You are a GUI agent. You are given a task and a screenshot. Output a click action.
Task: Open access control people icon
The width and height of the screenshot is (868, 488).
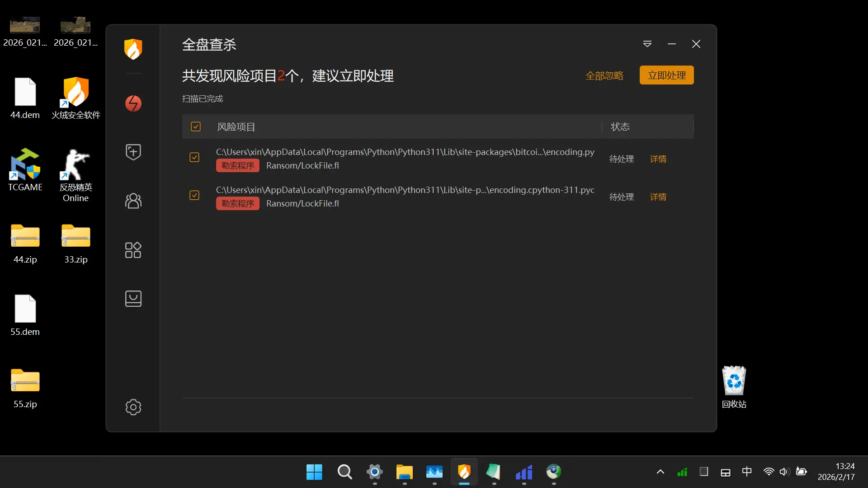[x=133, y=201]
